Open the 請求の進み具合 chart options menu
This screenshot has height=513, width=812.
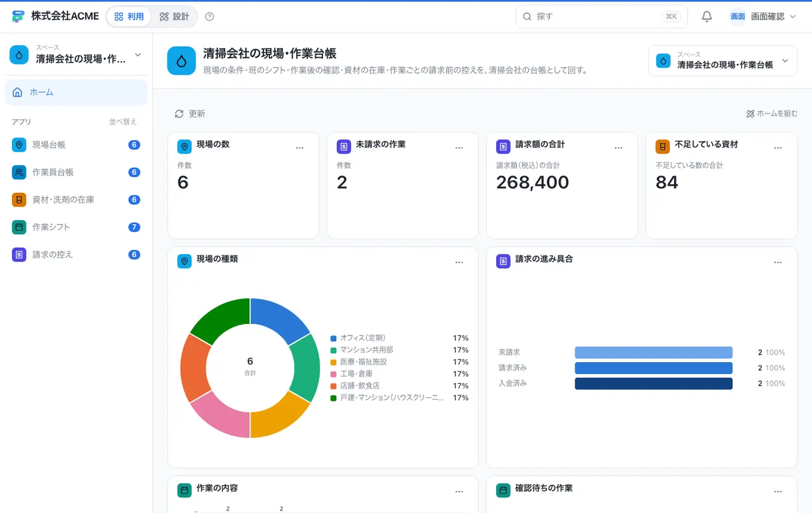(778, 263)
